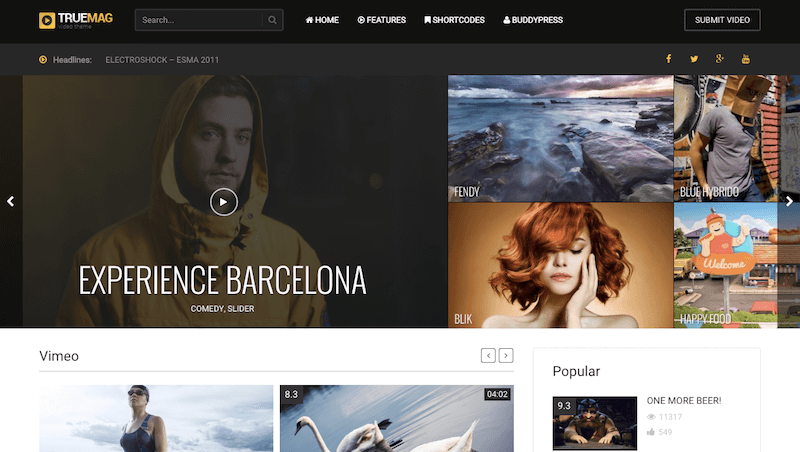Go to previous slide with left arrow
Screen dimensions: 800x452
click(11, 201)
